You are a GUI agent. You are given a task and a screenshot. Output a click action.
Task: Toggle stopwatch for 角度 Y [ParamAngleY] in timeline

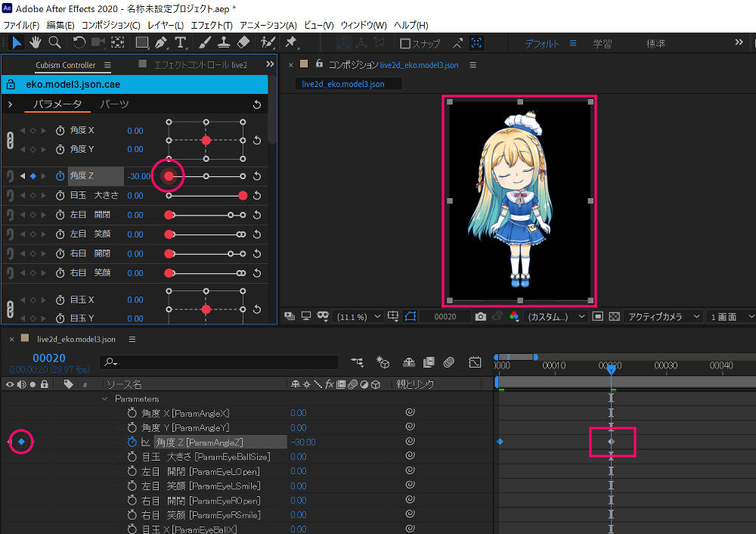pos(132,427)
